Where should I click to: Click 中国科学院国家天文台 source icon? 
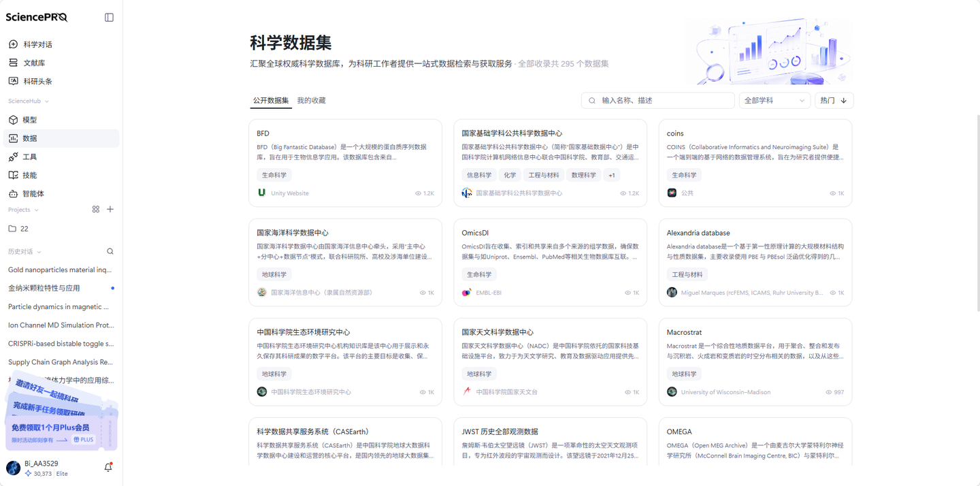tap(467, 392)
